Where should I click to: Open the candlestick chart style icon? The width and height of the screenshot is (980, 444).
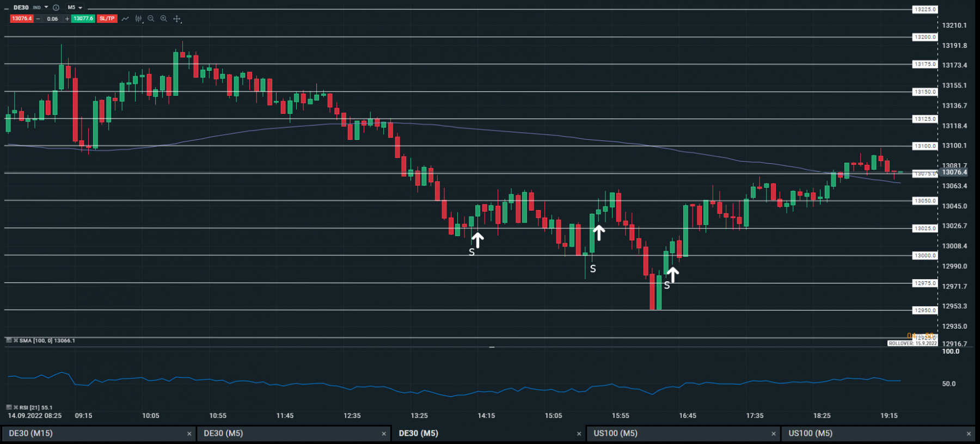click(x=139, y=18)
